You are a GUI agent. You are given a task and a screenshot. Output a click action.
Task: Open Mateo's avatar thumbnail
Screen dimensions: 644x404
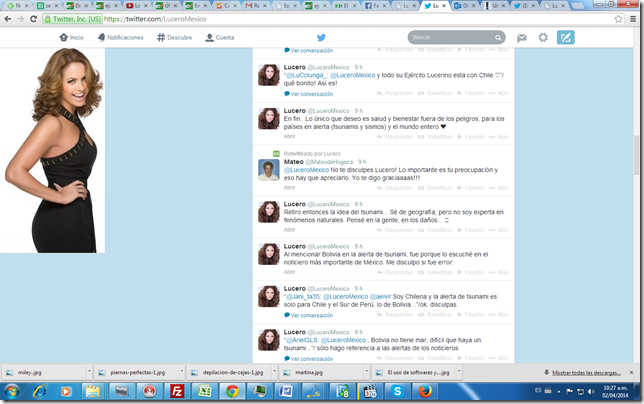pyautogui.click(x=269, y=170)
